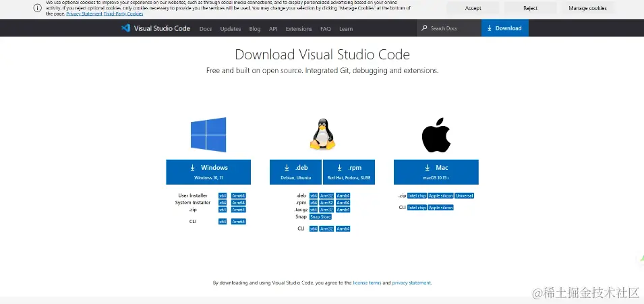
Task: Choose Apple silicon for Mac .zip
Action: 441,196
